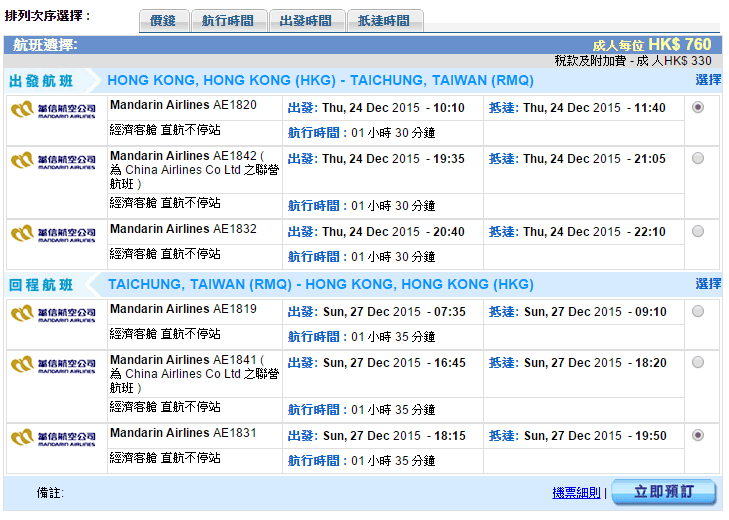The height and width of the screenshot is (520, 729).
Task: Open the 抵達時間 sorting tab
Action: point(384,21)
